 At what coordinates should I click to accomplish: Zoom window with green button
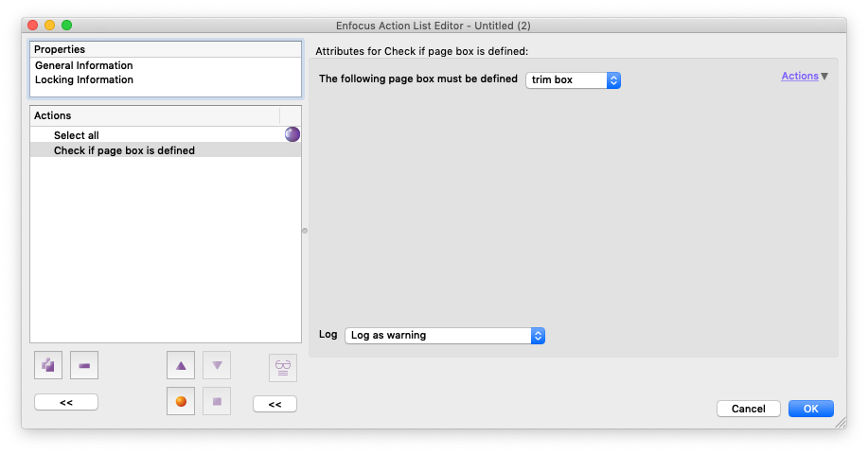pos(67,25)
